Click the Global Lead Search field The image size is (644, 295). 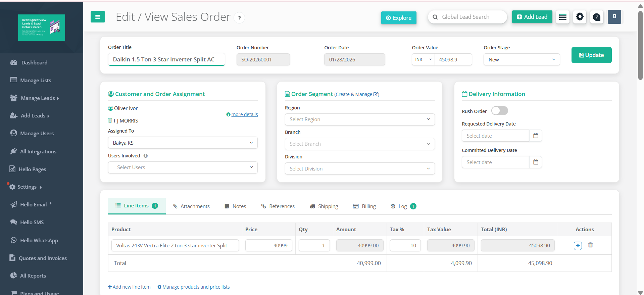pos(467,17)
